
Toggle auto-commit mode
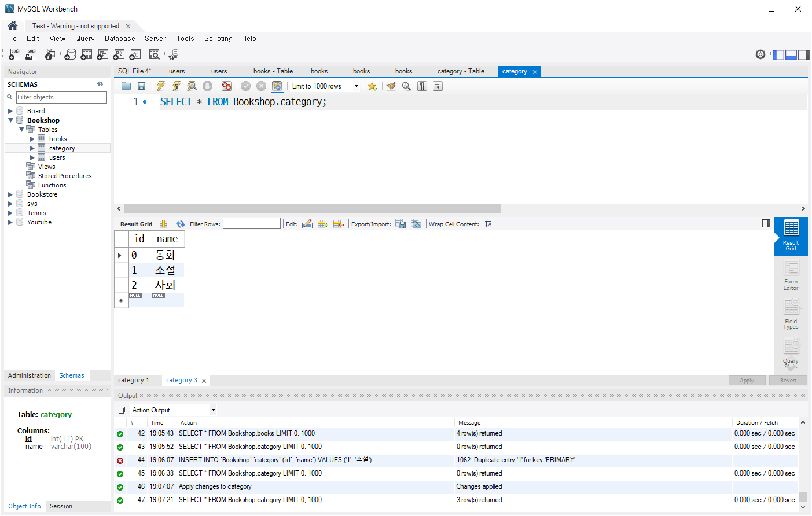click(x=278, y=86)
